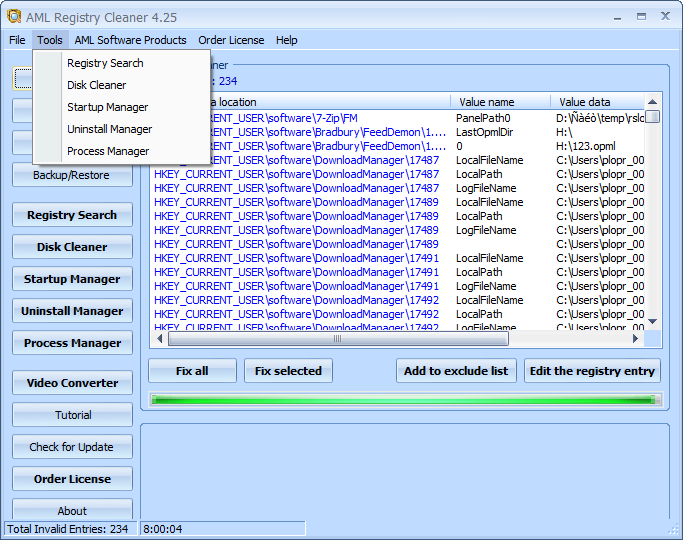The height and width of the screenshot is (540, 683).
Task: Click the Uninstall Manager sidebar button
Action: (x=72, y=311)
